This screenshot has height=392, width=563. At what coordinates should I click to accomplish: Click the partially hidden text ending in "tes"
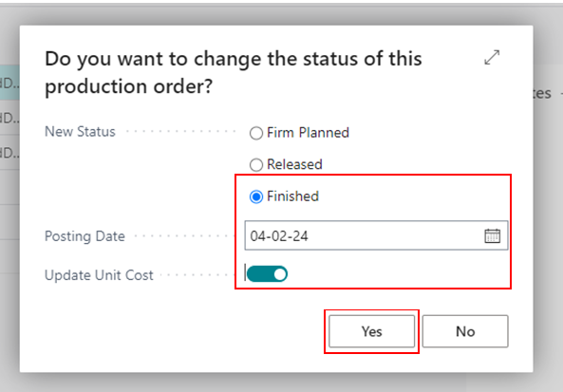(542, 93)
